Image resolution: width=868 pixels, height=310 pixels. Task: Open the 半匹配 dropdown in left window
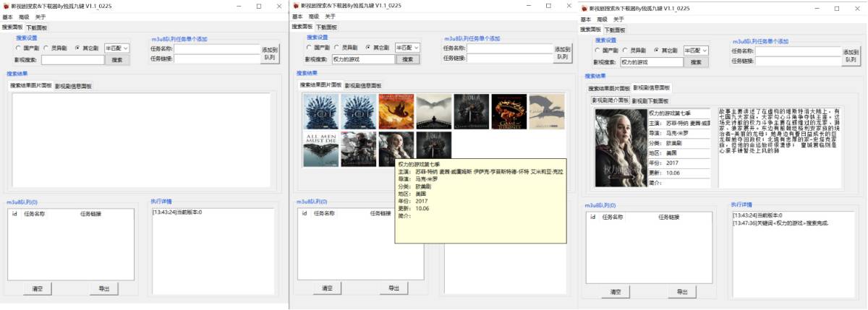(116, 48)
